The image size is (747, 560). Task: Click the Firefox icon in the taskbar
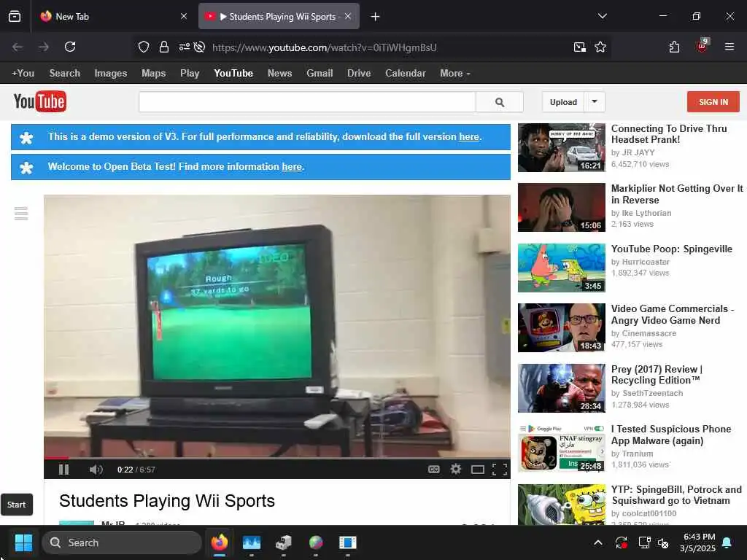(219, 542)
